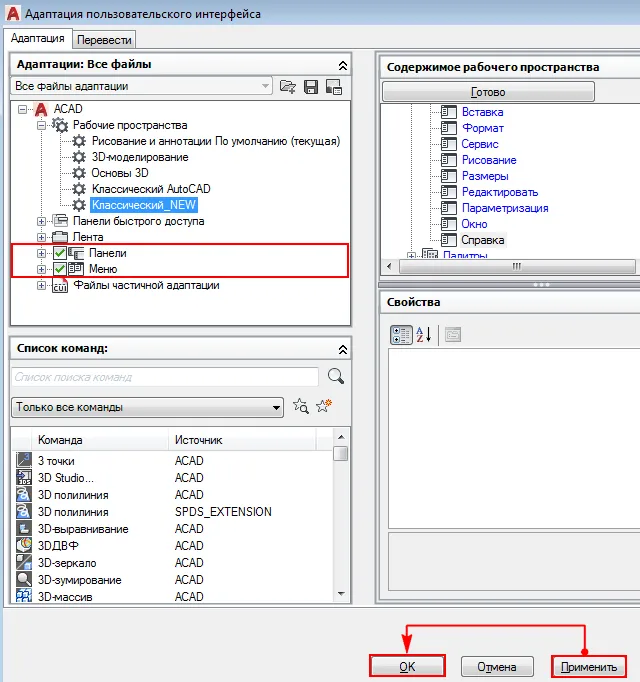Expand the Меню node
The image size is (640, 682).
tap(41, 269)
